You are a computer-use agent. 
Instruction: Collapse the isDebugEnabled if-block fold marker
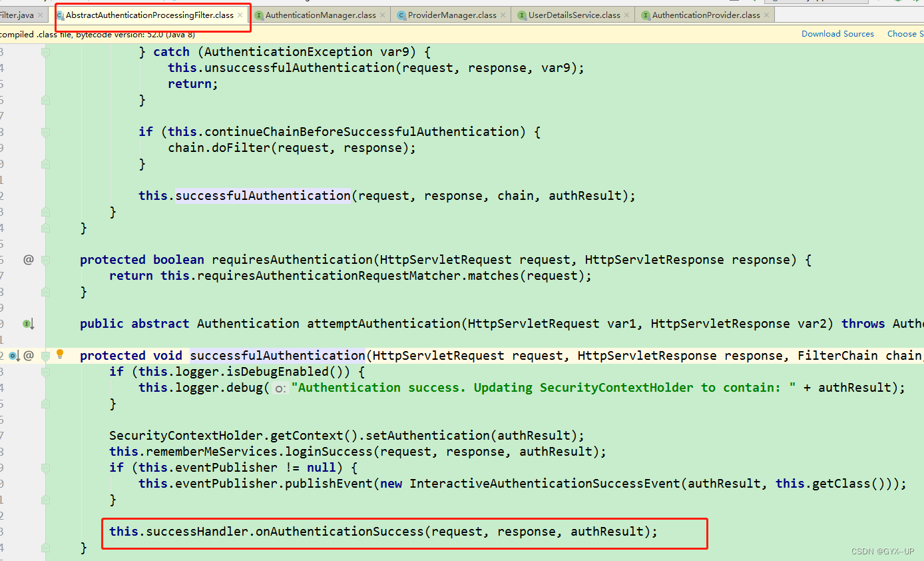point(45,372)
